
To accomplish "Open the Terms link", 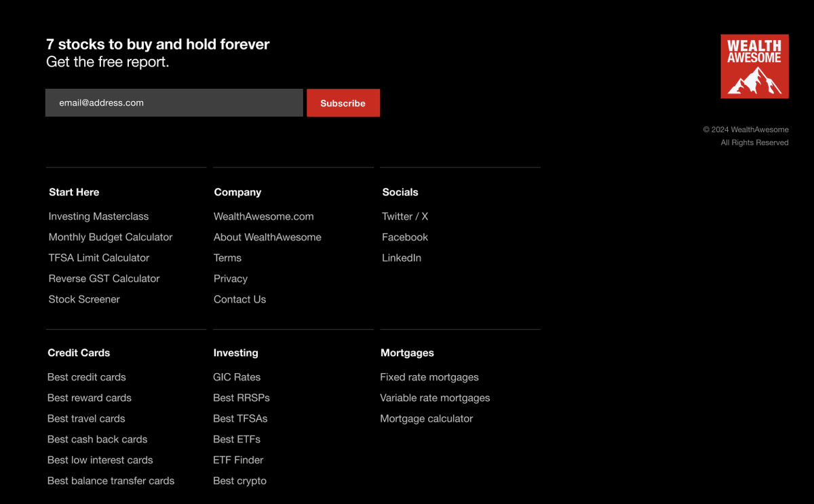I will [x=227, y=258].
